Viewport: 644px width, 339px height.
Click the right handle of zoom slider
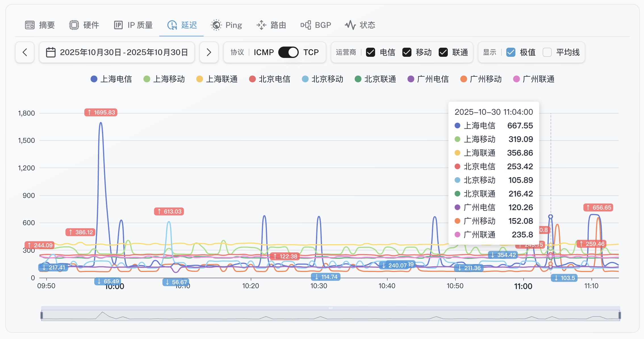point(620,315)
